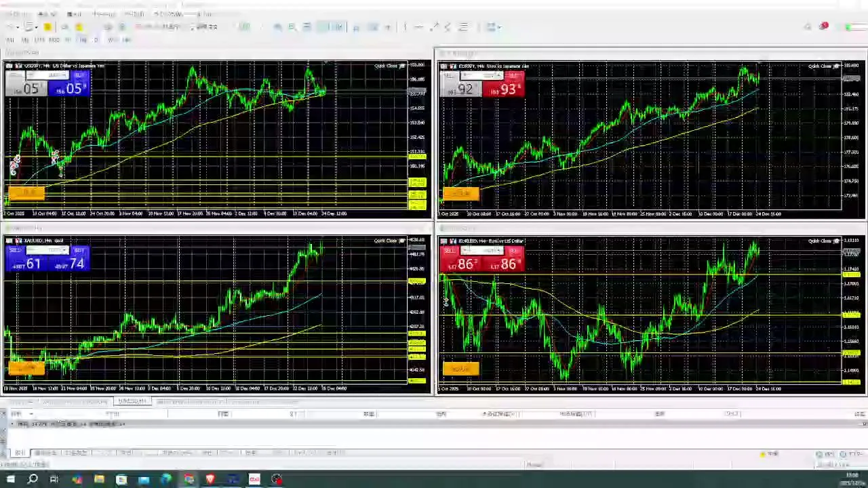
Task: Click the orange button on EURUSD chart
Action: (x=461, y=369)
